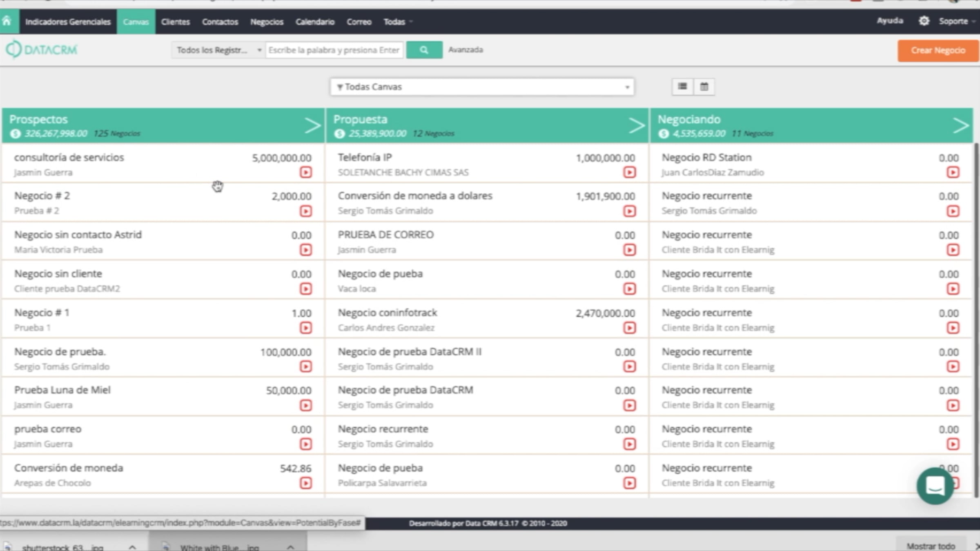This screenshot has height=551, width=980.
Task: Click the search keyword input field
Action: tap(334, 50)
